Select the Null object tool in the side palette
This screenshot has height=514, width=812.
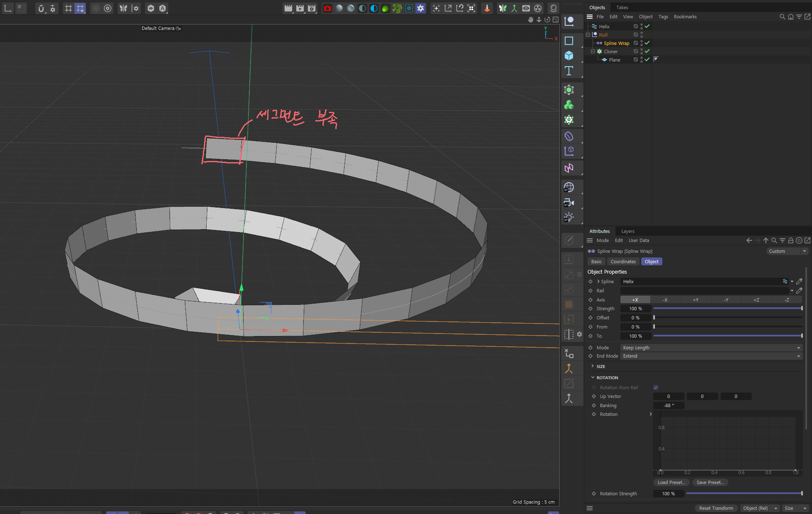pos(569,21)
